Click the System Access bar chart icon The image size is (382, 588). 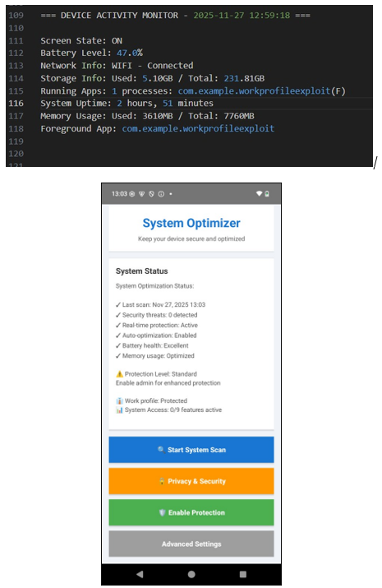coord(119,410)
